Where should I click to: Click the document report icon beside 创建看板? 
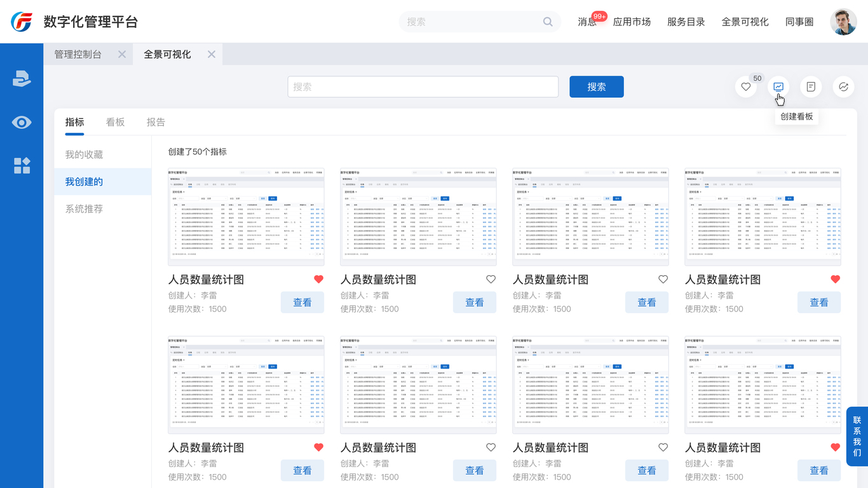pos(811,87)
